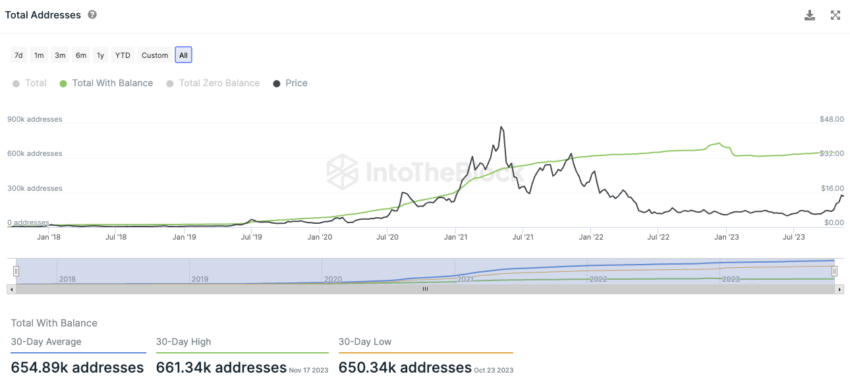Select the 1y time range
The image size is (850, 391).
click(100, 55)
